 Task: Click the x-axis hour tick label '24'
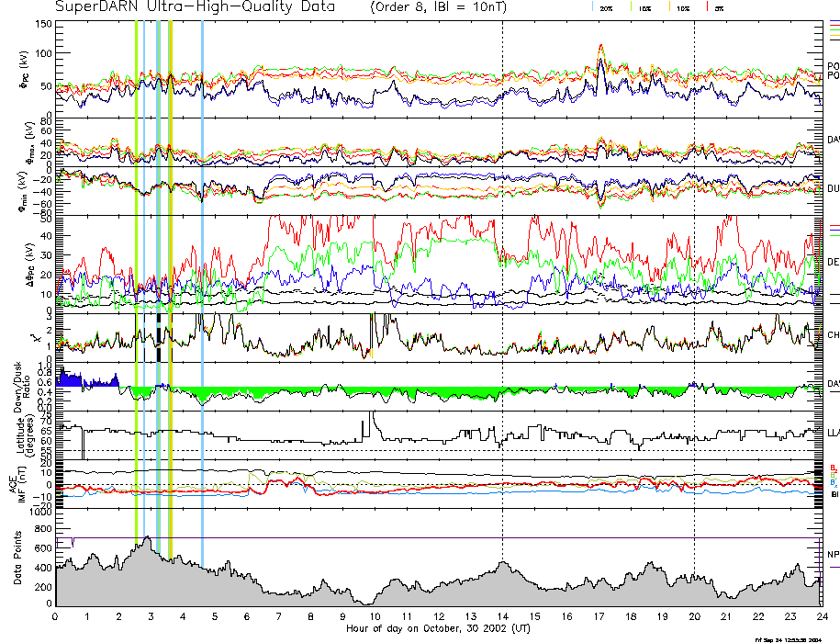(823, 616)
